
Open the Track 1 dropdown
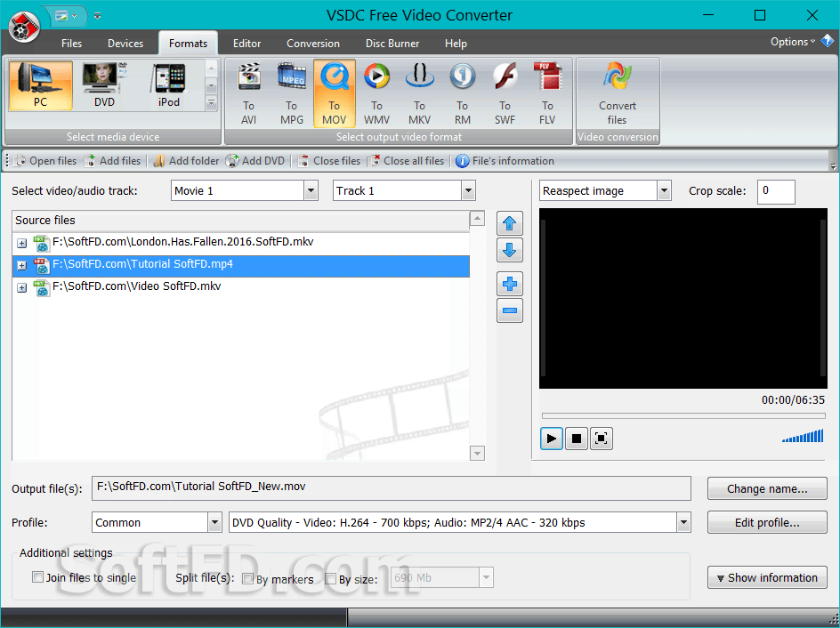point(468,190)
